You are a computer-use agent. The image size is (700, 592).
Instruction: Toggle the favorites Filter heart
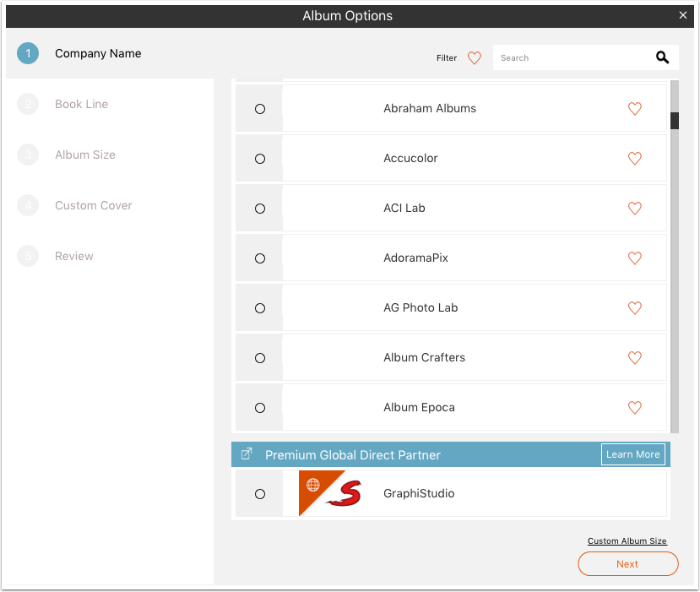[x=474, y=58]
